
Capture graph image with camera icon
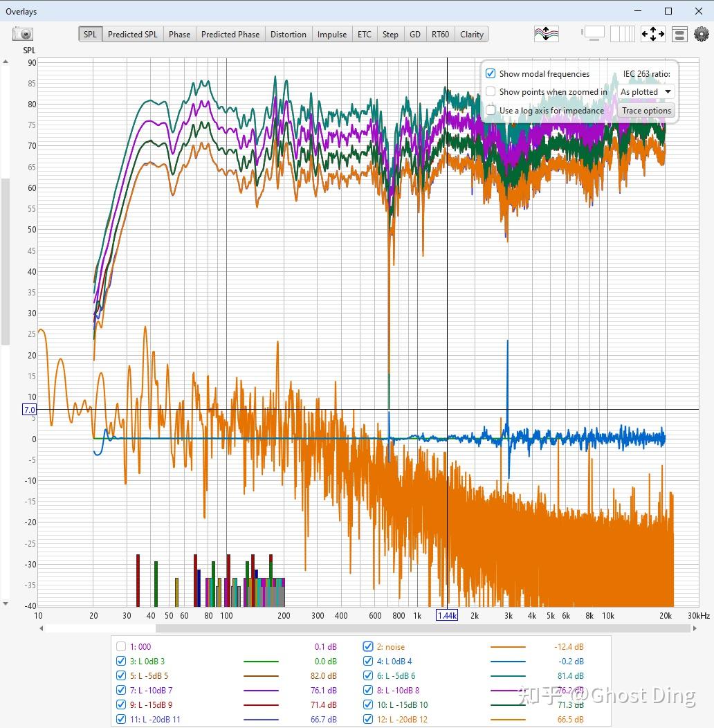click(x=22, y=34)
